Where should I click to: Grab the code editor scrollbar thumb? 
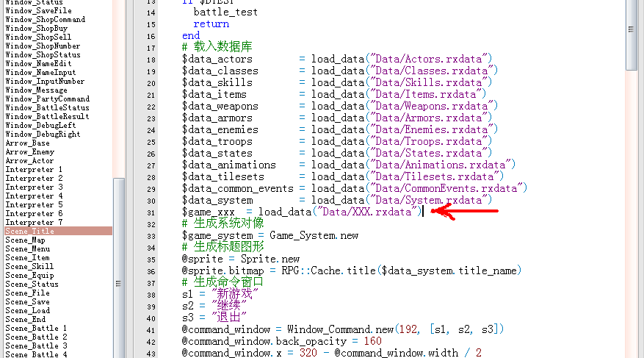[x=631, y=35]
